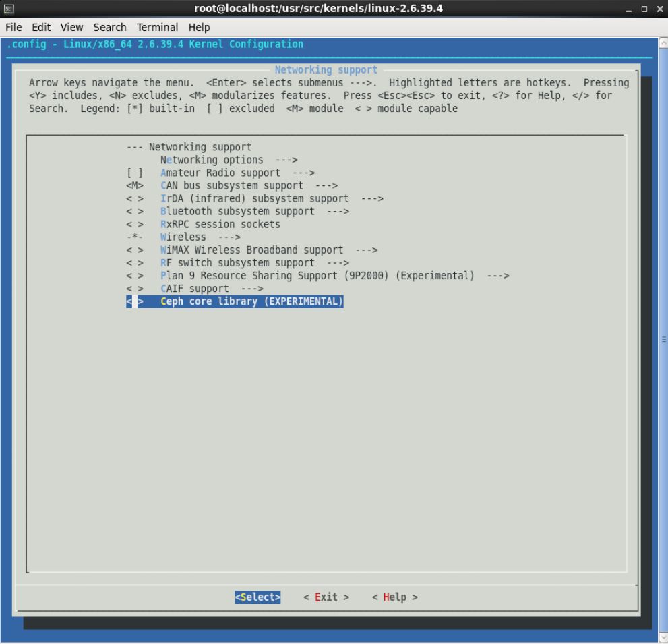Select WiMAX Wireless Broadband support entry
The width and height of the screenshot is (668, 644).
pos(252,250)
